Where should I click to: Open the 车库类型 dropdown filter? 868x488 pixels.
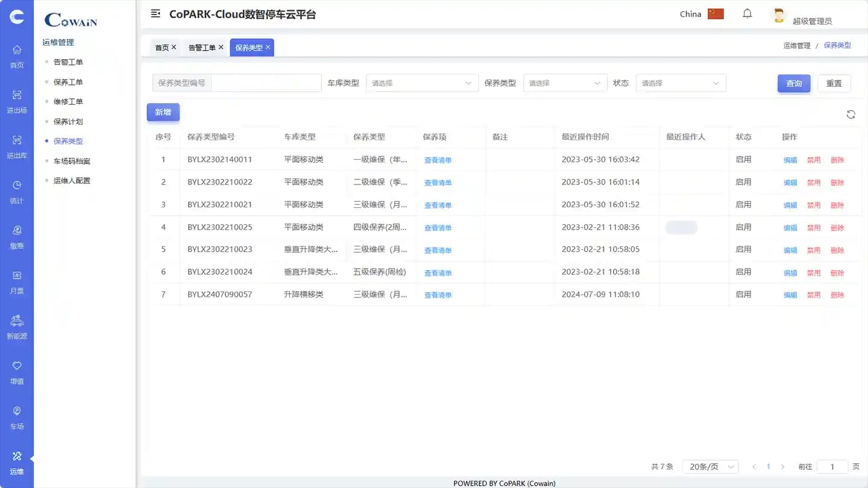422,83
